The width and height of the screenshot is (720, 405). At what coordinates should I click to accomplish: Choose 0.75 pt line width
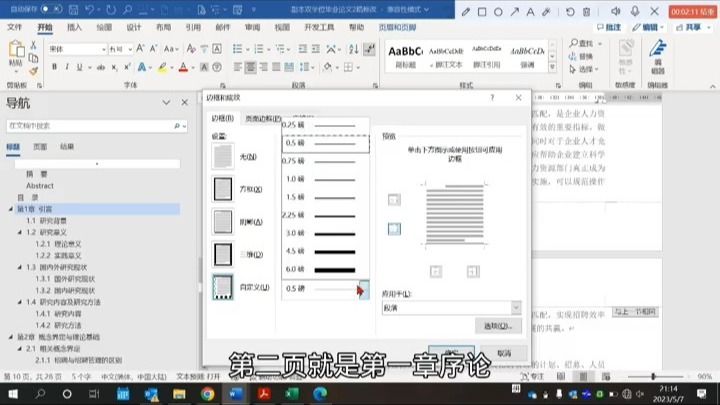pyautogui.click(x=325, y=161)
